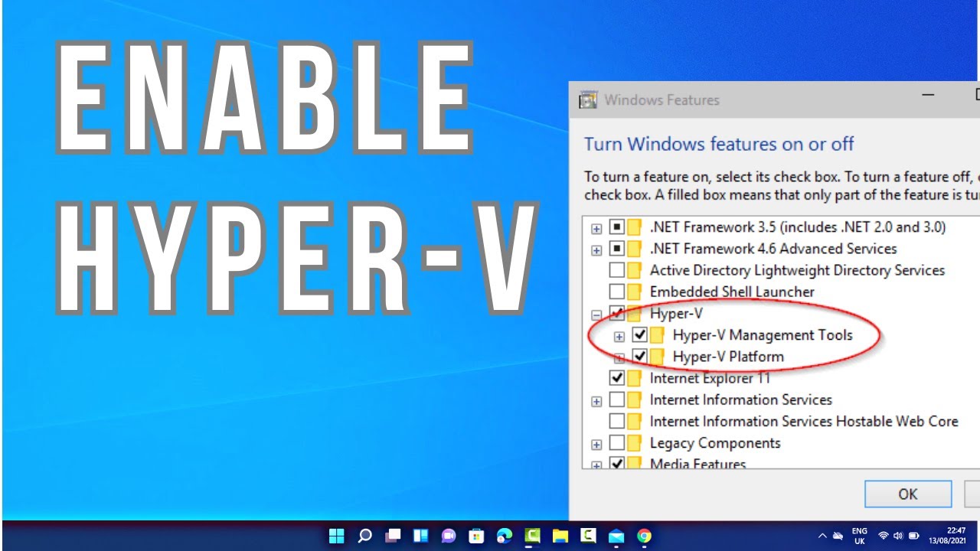Click the .NET Framework 4.6 folder icon

click(634, 249)
